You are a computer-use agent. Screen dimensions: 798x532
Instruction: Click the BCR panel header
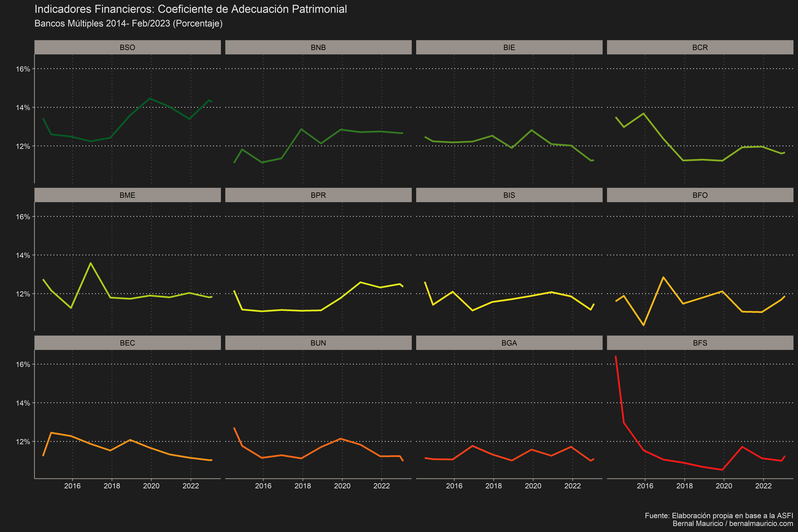[x=700, y=47]
